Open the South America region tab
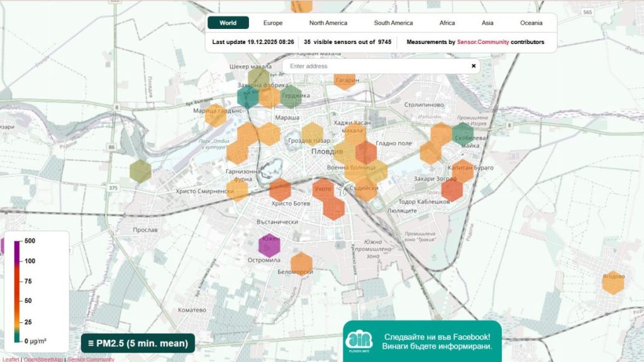Screen dimensions: 644x362 pos(393,23)
